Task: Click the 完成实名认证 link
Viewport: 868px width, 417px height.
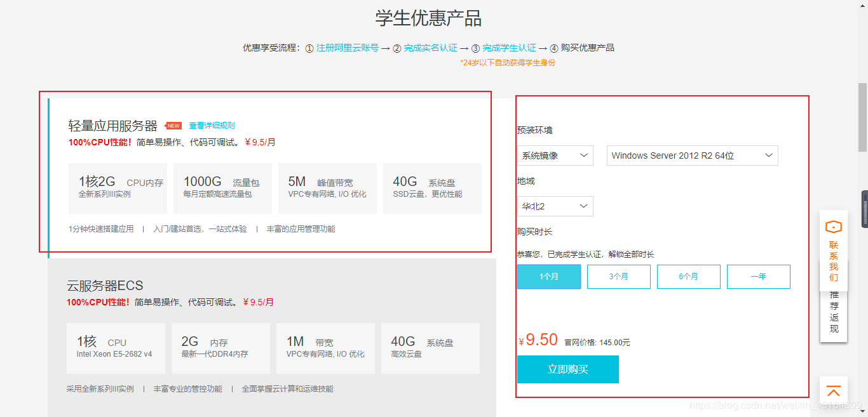Action: click(430, 48)
